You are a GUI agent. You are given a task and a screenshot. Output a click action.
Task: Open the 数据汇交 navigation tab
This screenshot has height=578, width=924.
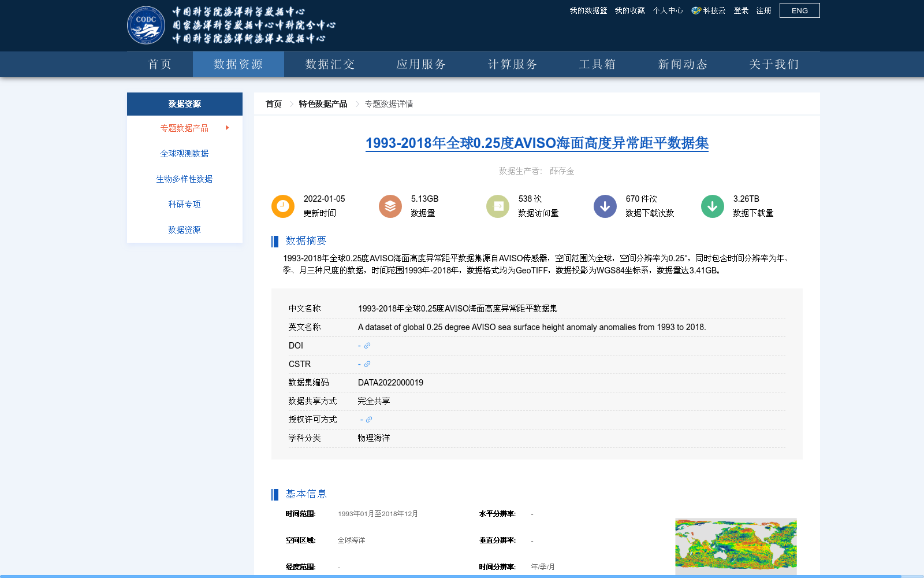pos(330,64)
